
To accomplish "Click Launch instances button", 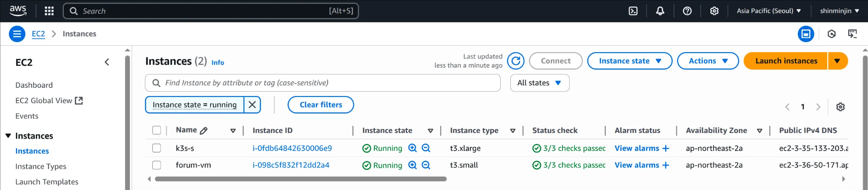I will coord(786,61).
